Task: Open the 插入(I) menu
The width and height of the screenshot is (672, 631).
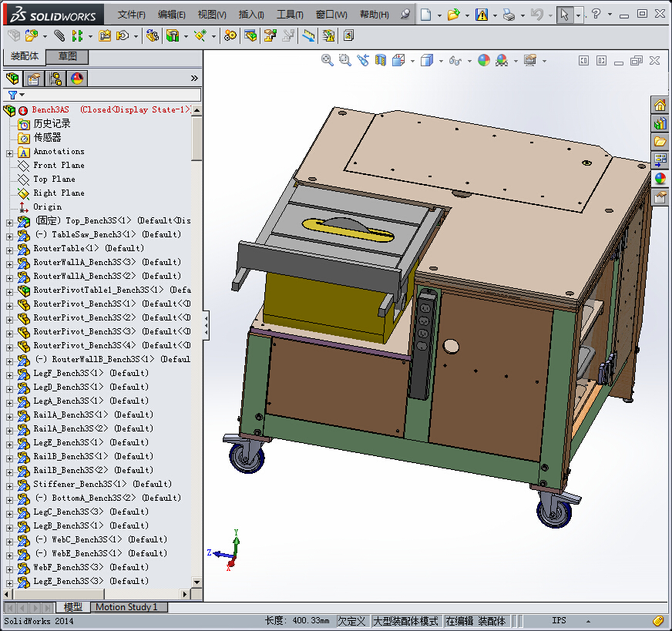Action: coord(251,15)
